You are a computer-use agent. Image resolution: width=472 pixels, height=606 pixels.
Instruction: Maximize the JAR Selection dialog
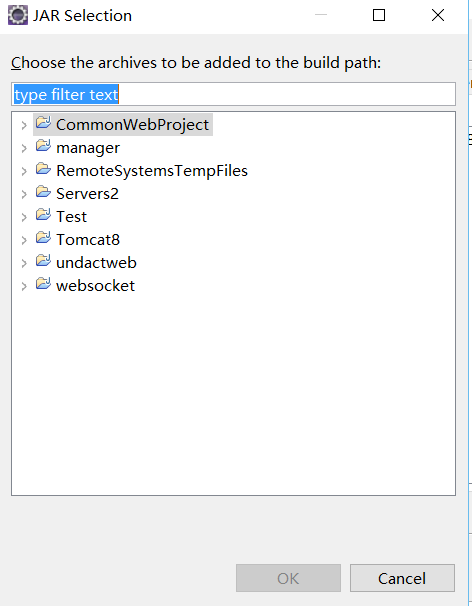379,15
